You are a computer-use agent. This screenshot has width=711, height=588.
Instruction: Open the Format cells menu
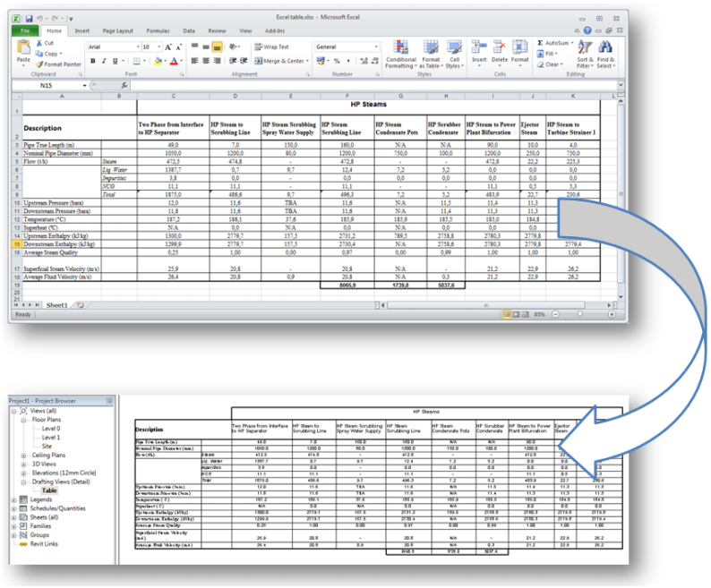click(x=519, y=52)
